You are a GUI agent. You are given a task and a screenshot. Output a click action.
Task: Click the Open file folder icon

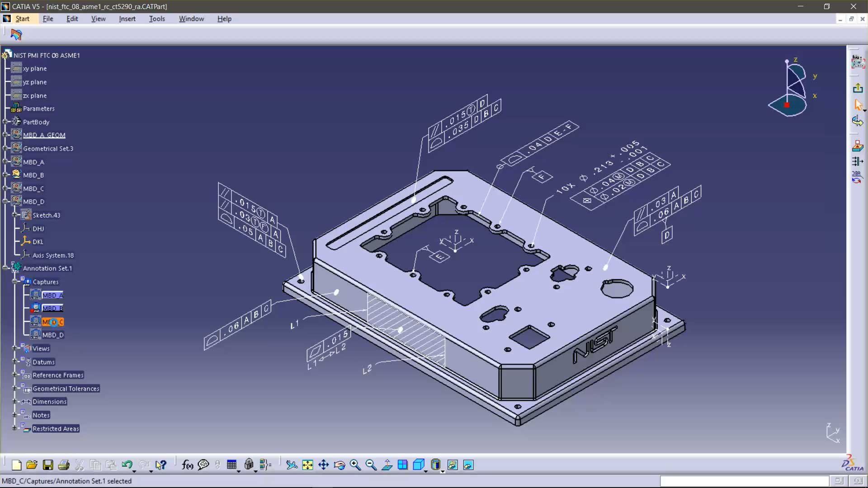(x=32, y=465)
